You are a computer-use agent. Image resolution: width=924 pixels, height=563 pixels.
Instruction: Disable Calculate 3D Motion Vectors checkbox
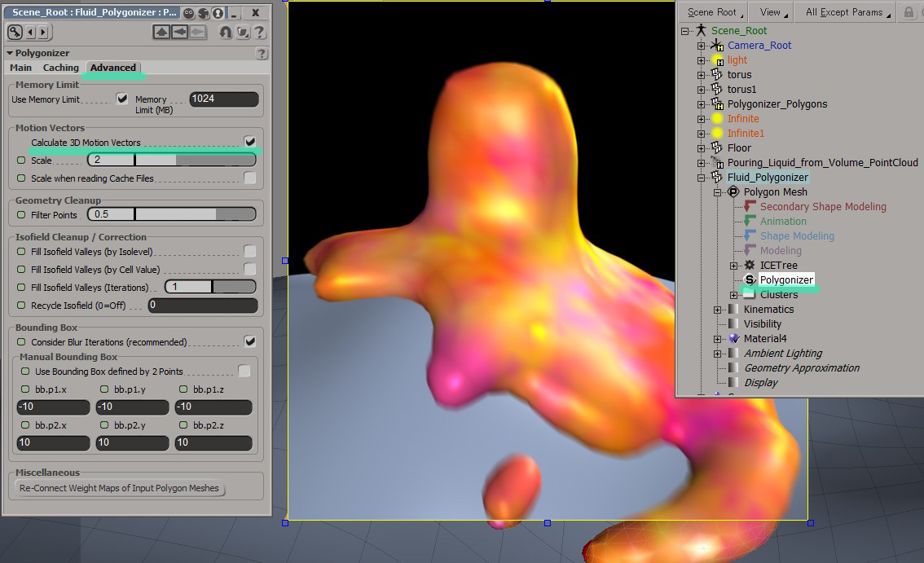(x=250, y=142)
